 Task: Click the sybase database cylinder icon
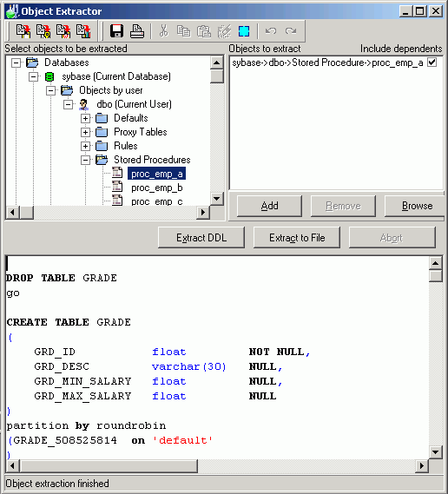(x=49, y=76)
